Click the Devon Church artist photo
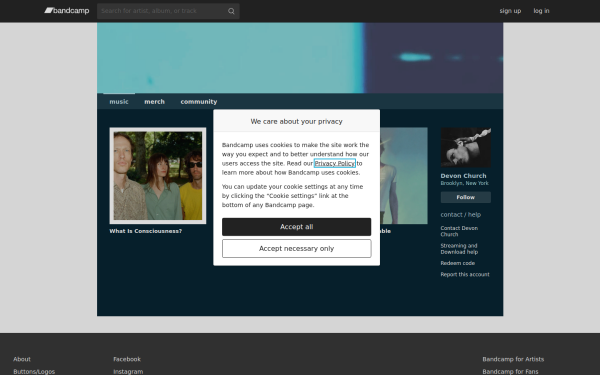600x375 pixels. [466, 147]
